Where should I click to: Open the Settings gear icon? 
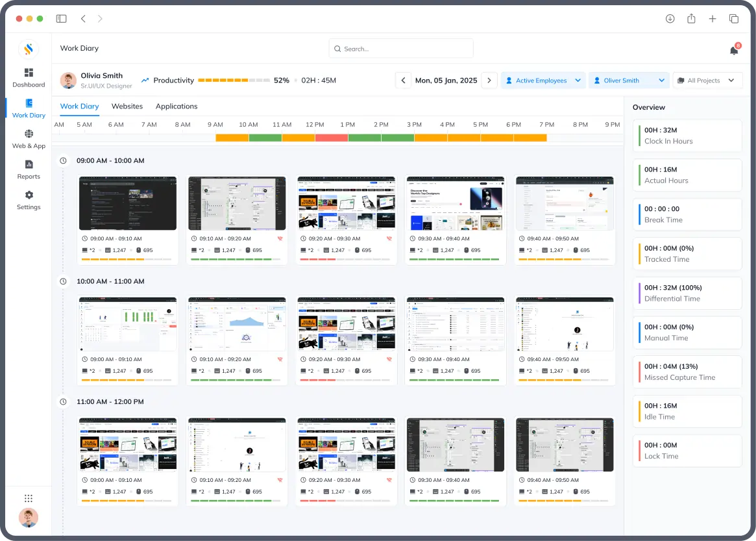tap(29, 195)
